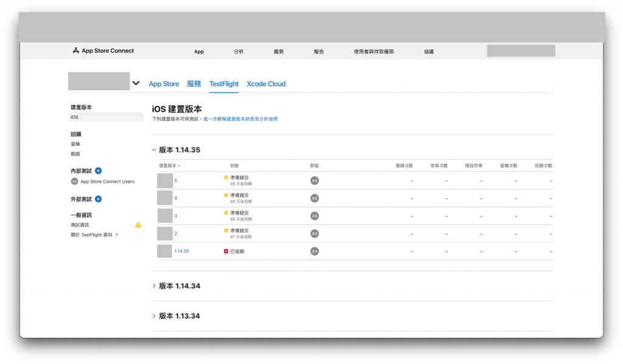Click the app icon thumbnail for build 5

[165, 180]
